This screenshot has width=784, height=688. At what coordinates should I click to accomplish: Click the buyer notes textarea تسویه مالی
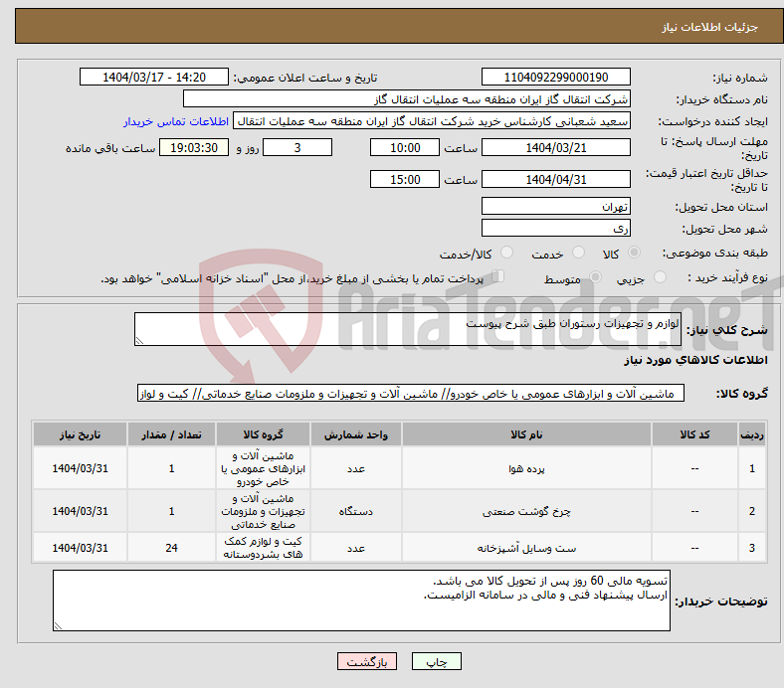361,601
